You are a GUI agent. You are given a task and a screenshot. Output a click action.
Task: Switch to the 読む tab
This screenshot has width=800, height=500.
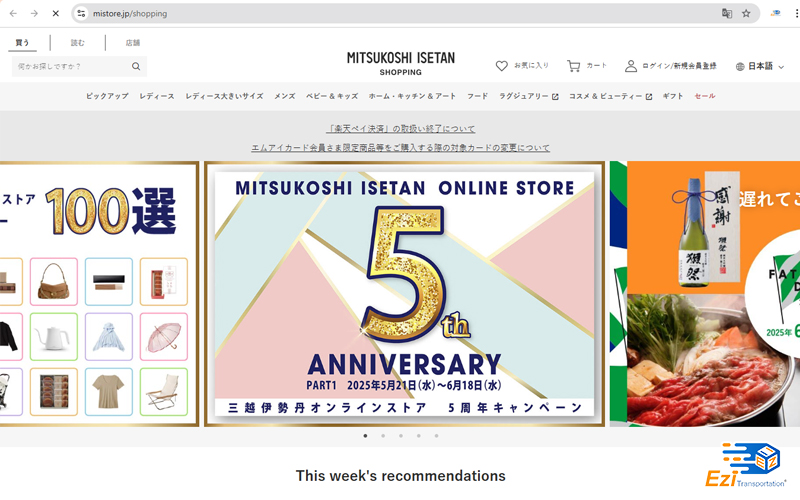coord(78,43)
